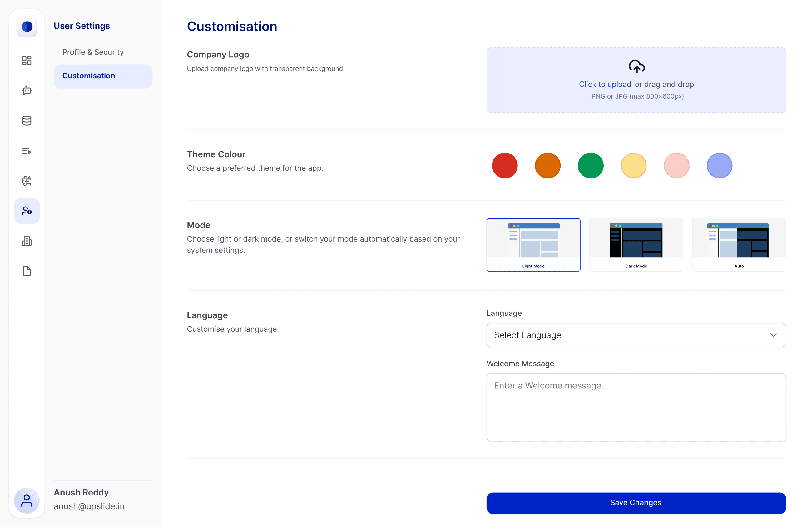Open the database icon in sidebar
Screen dimensions: 812x527
pyautogui.click(x=27, y=121)
